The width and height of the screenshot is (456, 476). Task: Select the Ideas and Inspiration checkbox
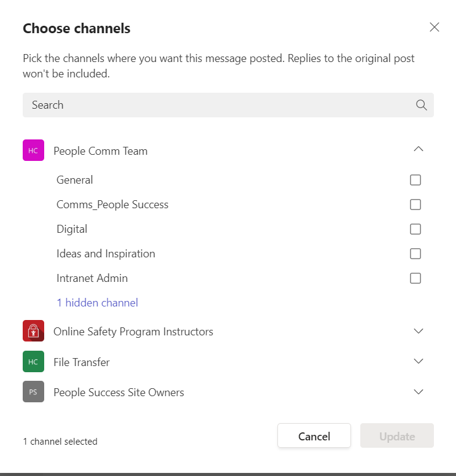(415, 254)
